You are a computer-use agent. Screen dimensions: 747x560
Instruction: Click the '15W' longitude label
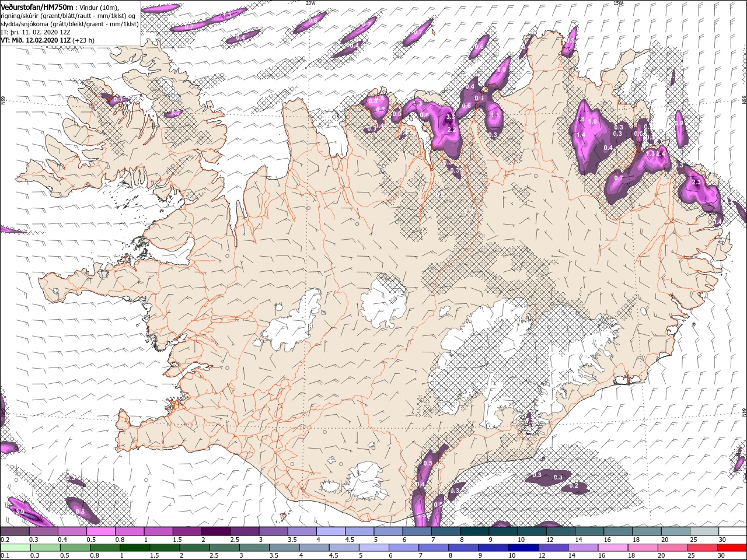coord(619,3)
